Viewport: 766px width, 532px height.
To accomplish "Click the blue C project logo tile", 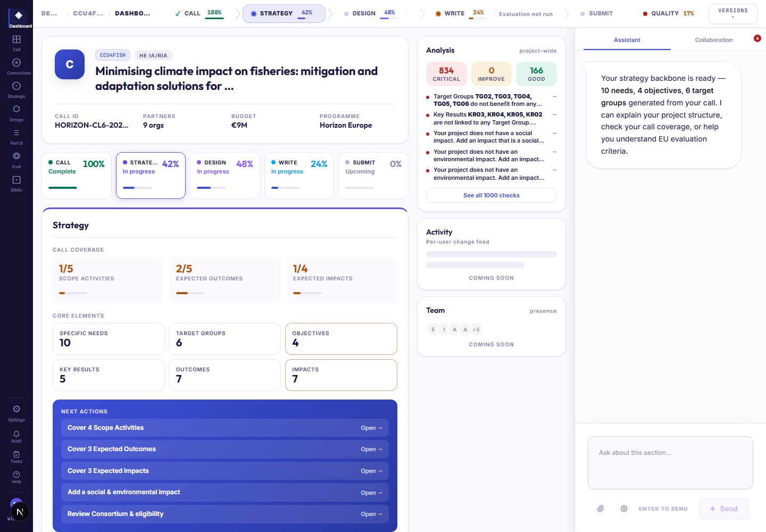I will [x=70, y=64].
